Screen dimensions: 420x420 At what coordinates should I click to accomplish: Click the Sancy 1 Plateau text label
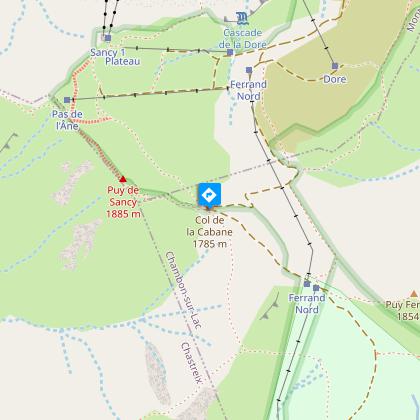pyautogui.click(x=115, y=57)
